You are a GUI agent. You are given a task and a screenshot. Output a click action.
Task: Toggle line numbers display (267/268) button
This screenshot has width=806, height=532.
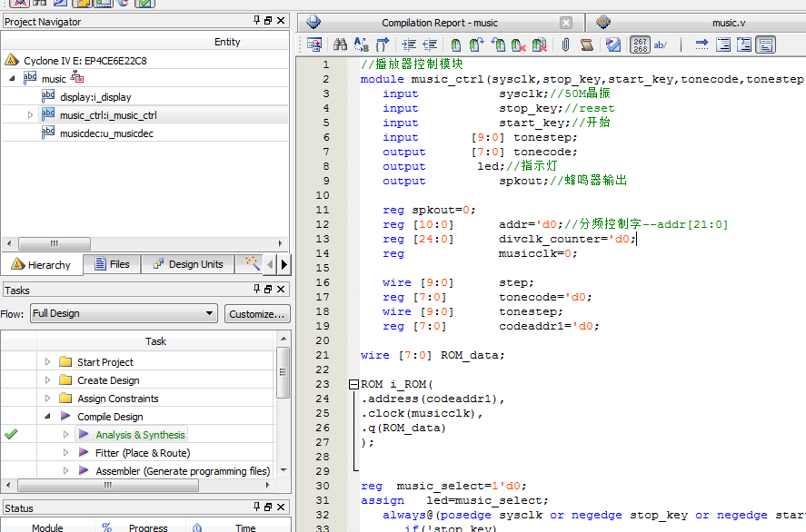(640, 44)
